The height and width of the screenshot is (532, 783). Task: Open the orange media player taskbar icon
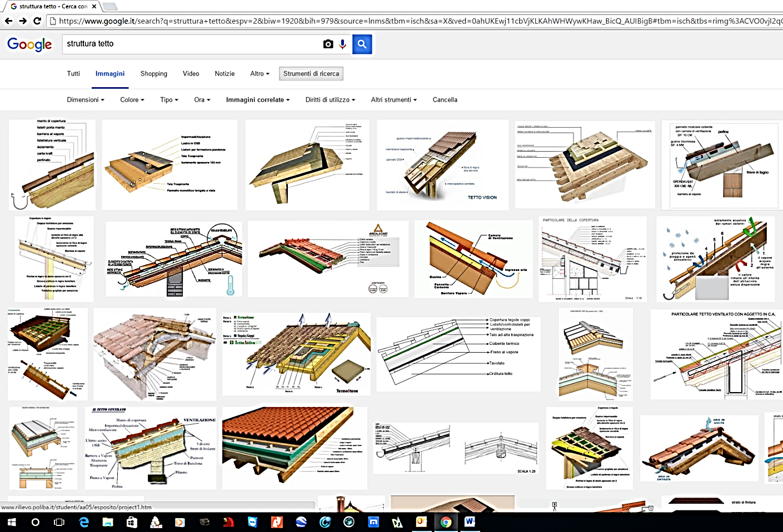[x=180, y=522]
